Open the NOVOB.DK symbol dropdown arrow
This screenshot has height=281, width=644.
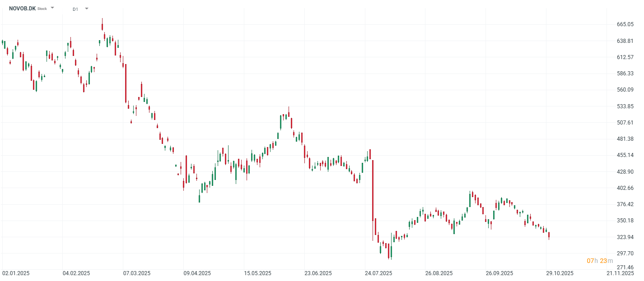click(x=52, y=8)
